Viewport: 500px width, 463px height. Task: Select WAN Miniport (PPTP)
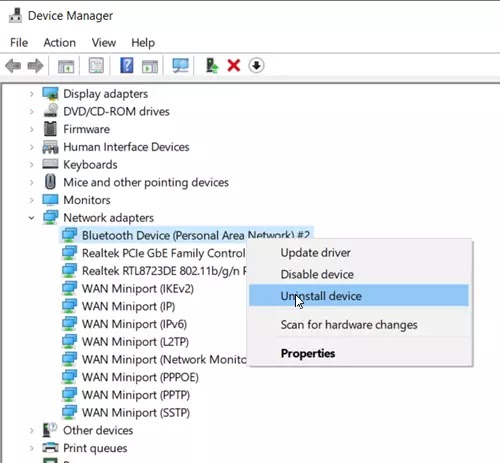(136, 395)
